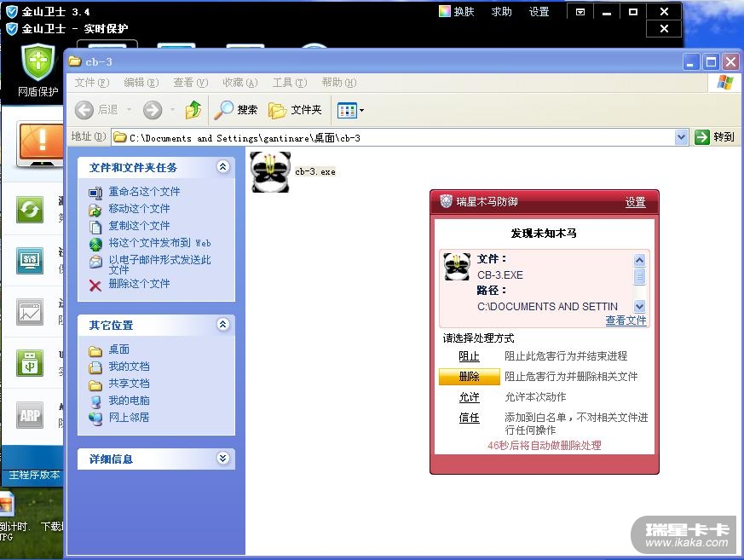Open 设置 in Rising trojan defense popup
This screenshot has height=560, width=744.
point(635,202)
